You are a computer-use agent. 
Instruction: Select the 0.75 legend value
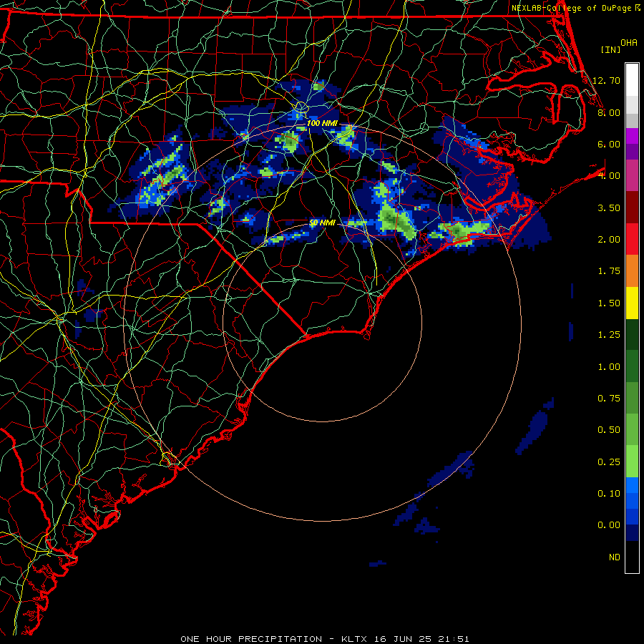pyautogui.click(x=609, y=399)
